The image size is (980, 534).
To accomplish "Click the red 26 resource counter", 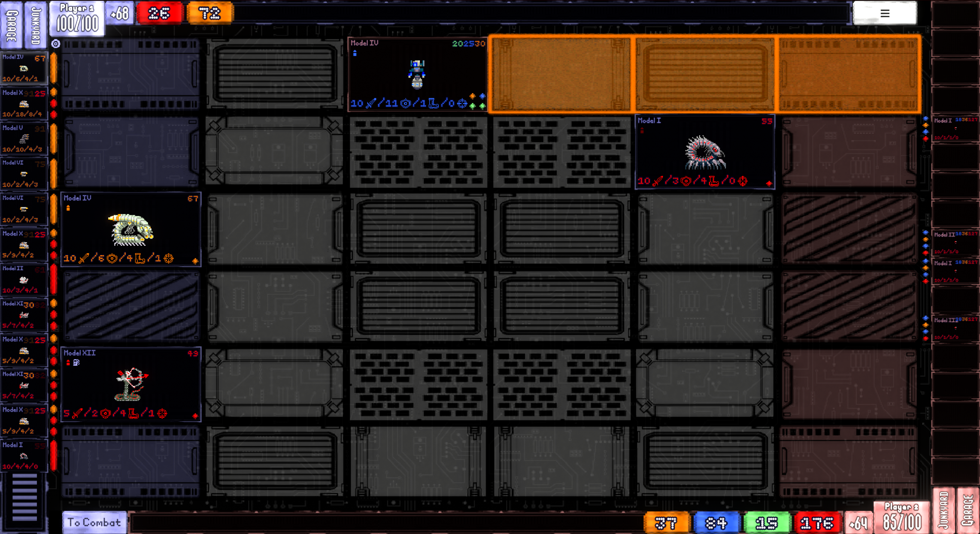I will [x=159, y=13].
